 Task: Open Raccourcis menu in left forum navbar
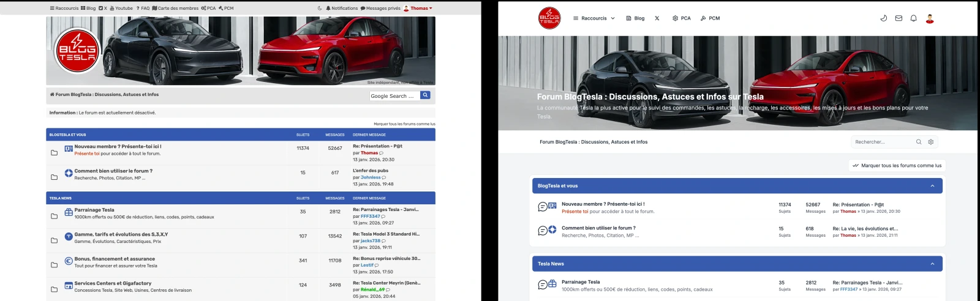pos(64,9)
